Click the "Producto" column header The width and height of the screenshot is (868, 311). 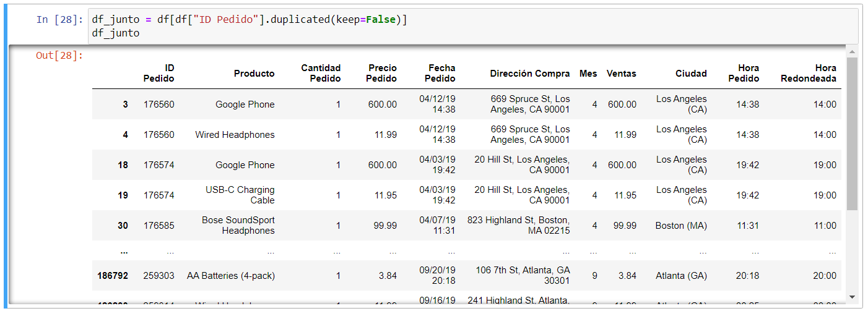[254, 74]
